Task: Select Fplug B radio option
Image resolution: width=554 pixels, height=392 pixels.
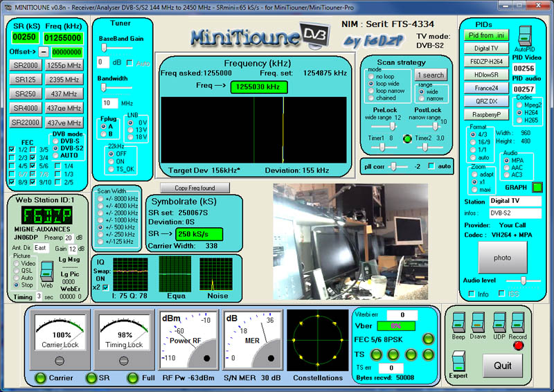Action: pyautogui.click(x=103, y=134)
